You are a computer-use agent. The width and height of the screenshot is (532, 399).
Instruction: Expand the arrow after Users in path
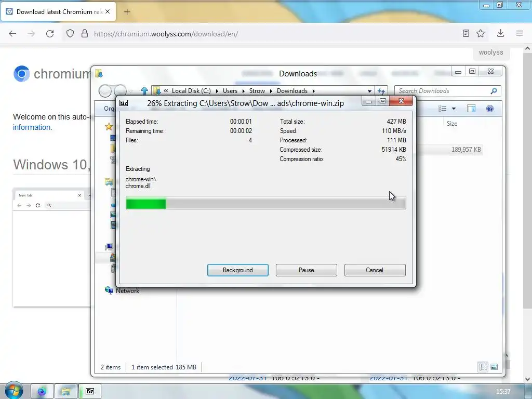click(x=243, y=91)
